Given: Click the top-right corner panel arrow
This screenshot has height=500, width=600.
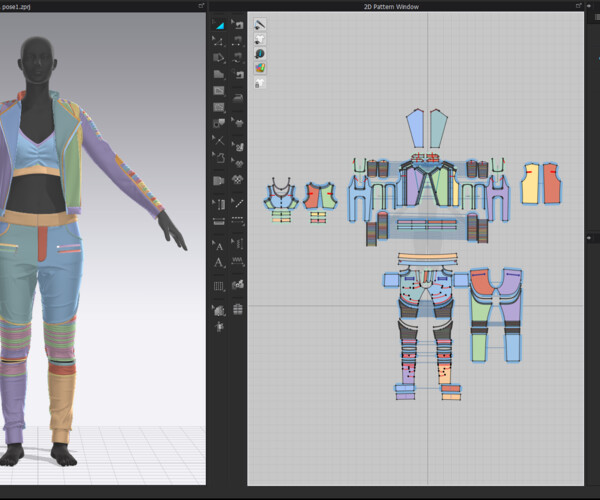Looking at the screenshot, I should pyautogui.click(x=589, y=6).
